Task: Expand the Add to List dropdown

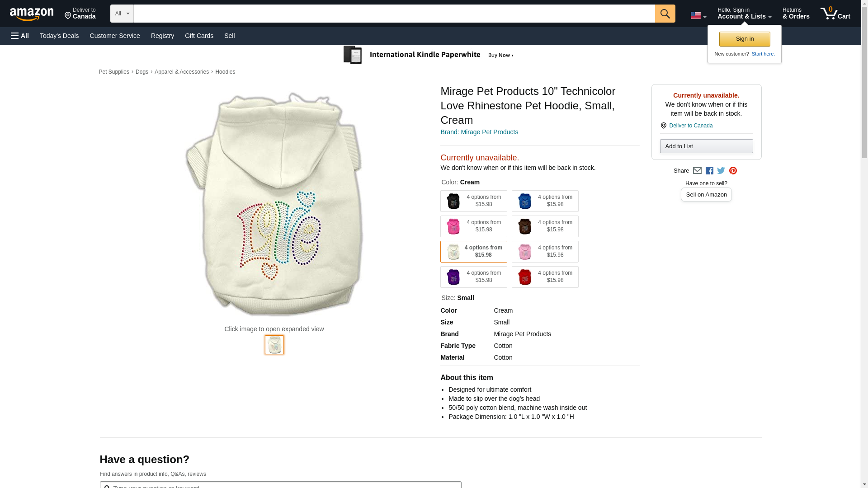Action: [706, 146]
